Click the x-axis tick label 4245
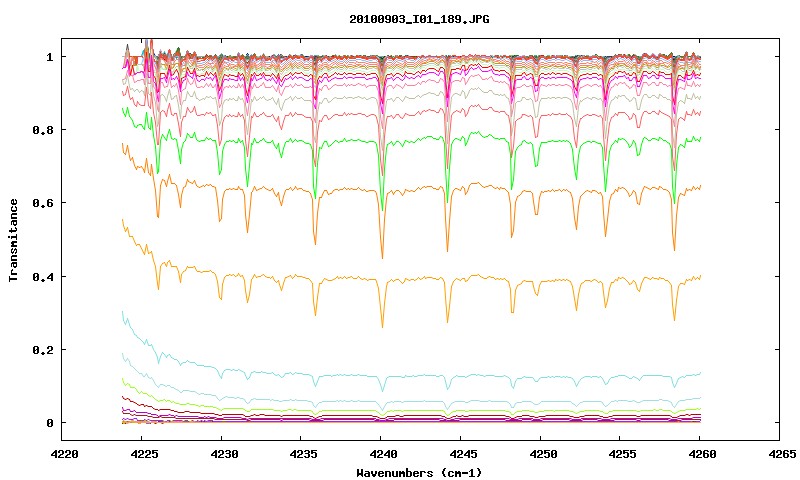This screenshot has width=800, height=480. click(463, 454)
